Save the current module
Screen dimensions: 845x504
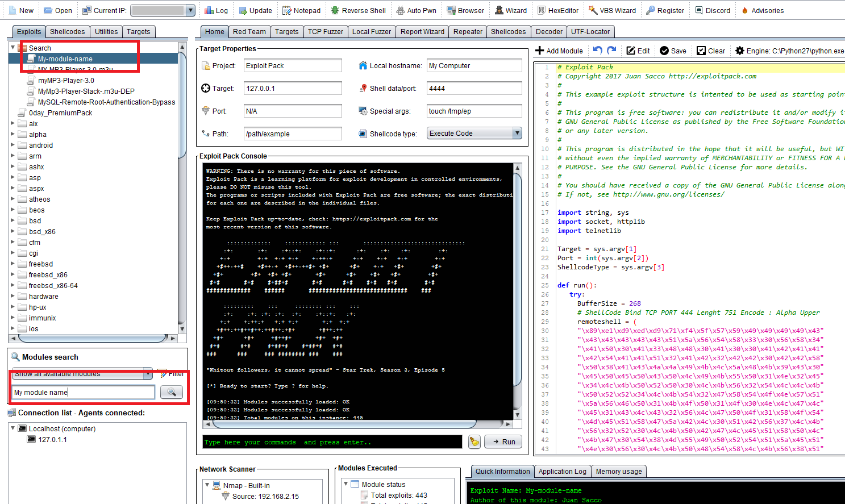(x=673, y=51)
